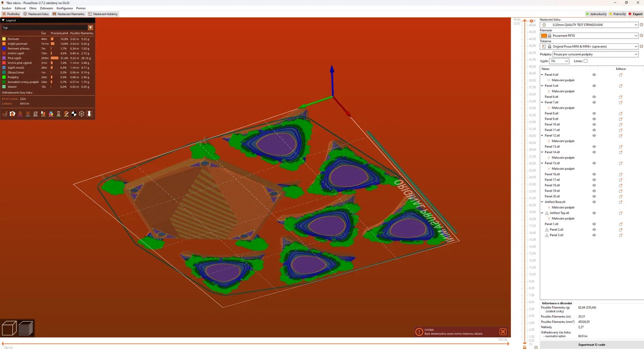Open the Výplň infill percentage dropdown
The height and width of the screenshot is (349, 644).
(559, 61)
